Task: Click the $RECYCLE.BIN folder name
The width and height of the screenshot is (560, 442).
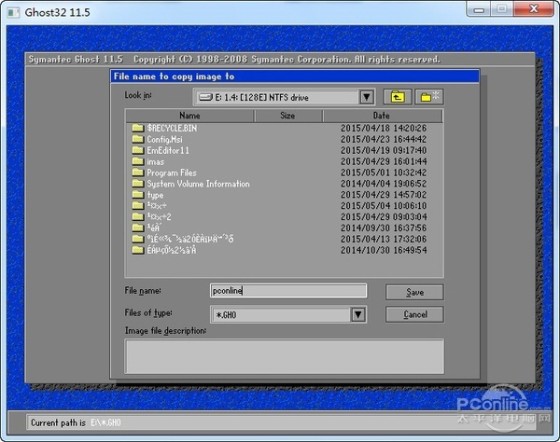Action: pos(172,128)
